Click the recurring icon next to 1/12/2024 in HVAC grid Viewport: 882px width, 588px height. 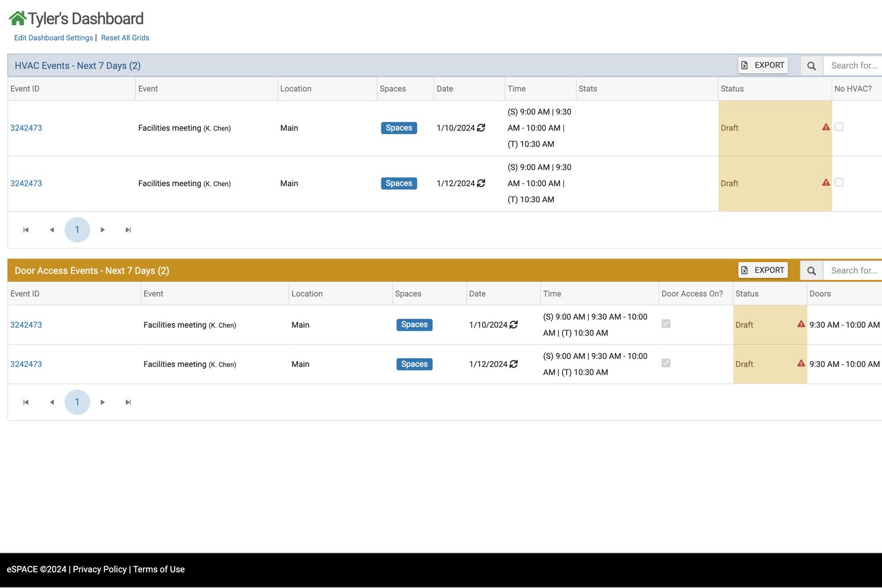481,183
